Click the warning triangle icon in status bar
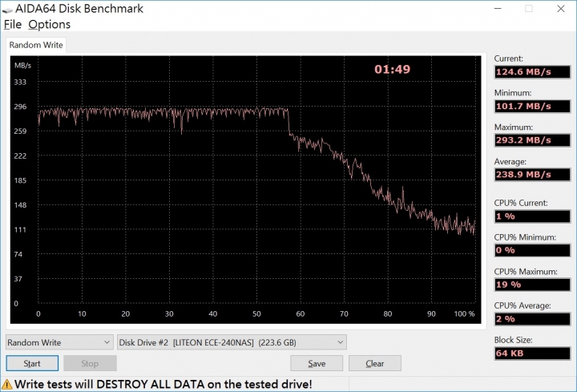 click(x=6, y=384)
